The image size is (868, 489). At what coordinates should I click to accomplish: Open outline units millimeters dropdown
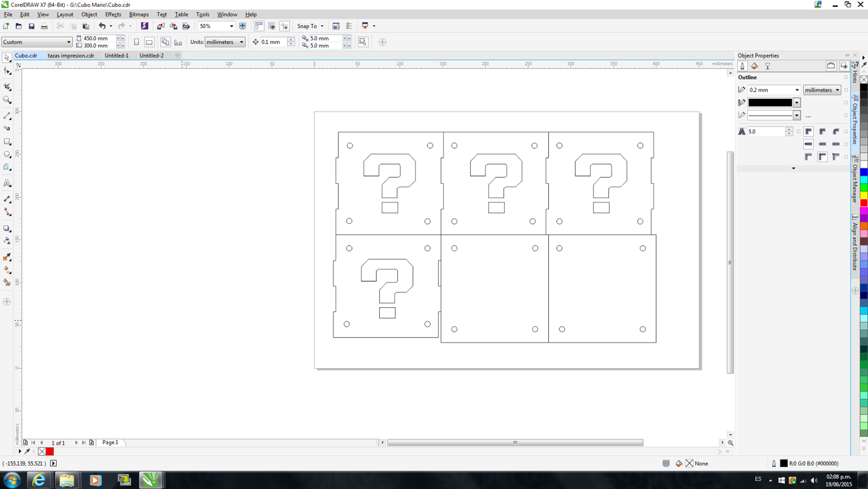[x=822, y=90]
